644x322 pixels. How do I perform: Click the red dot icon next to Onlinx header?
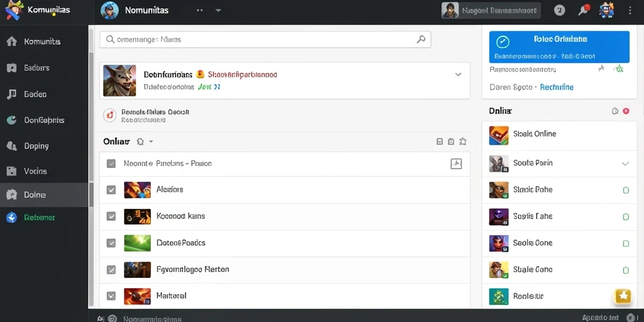click(626, 111)
